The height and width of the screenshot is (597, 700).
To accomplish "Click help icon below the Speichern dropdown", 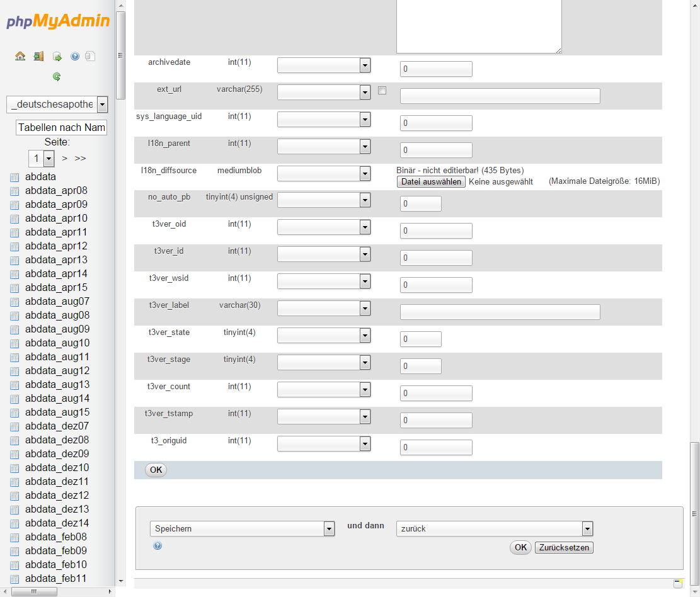I will tap(158, 546).
